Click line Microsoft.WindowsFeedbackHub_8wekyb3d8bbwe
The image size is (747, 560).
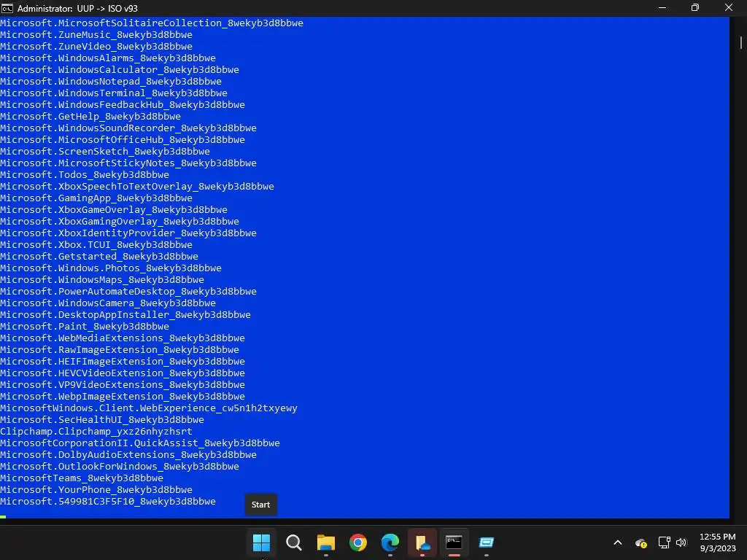point(123,105)
